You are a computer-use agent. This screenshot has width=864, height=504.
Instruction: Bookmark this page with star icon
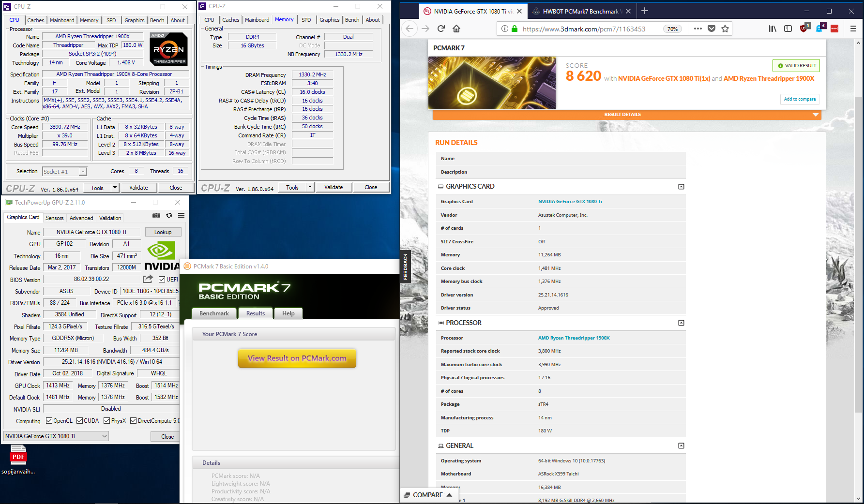click(725, 29)
